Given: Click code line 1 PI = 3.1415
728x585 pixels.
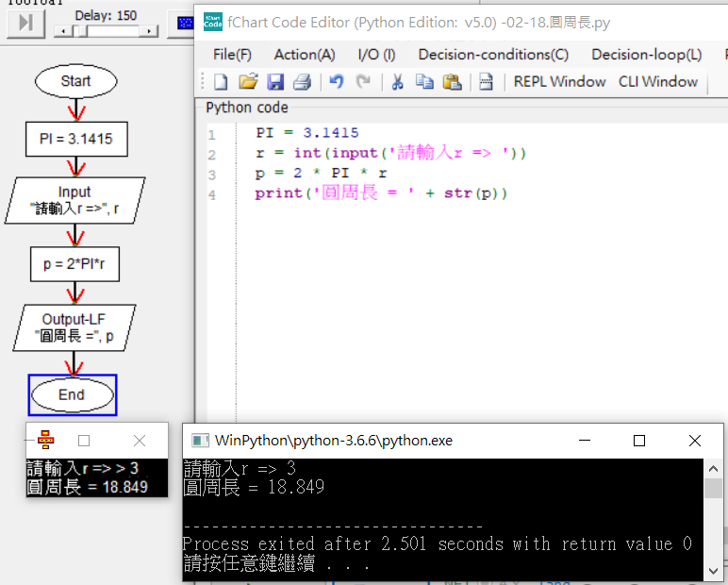Looking at the screenshot, I should tap(306, 133).
